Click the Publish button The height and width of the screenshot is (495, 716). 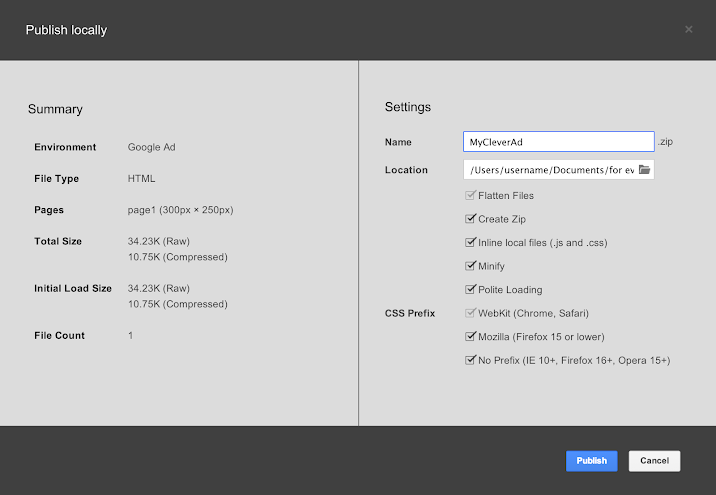tap(591, 461)
